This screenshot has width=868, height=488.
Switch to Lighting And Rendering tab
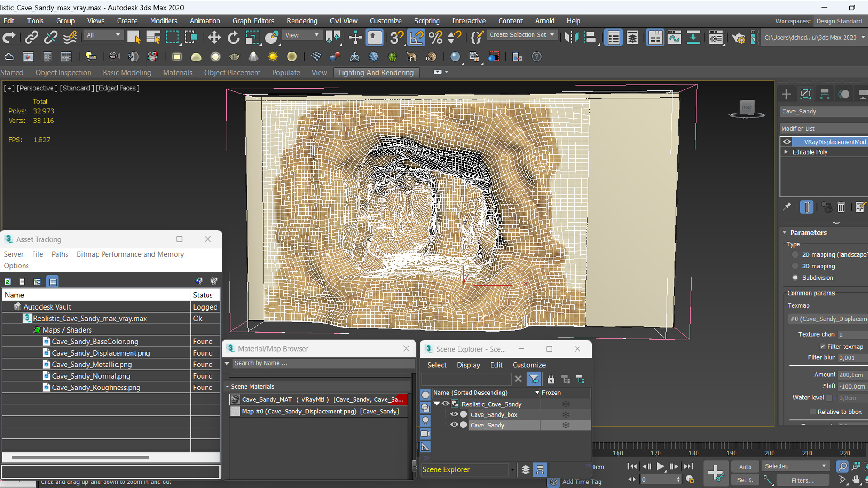click(x=376, y=72)
